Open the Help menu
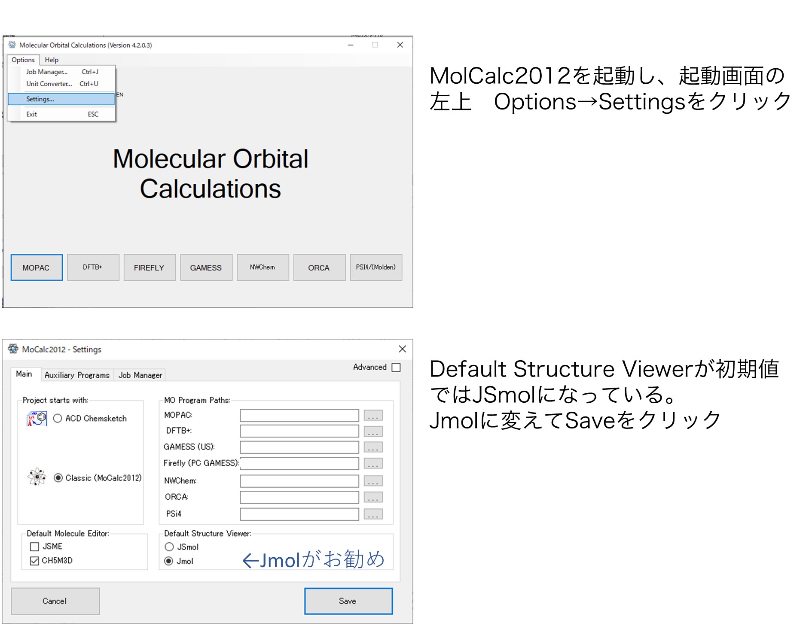 [x=52, y=60]
